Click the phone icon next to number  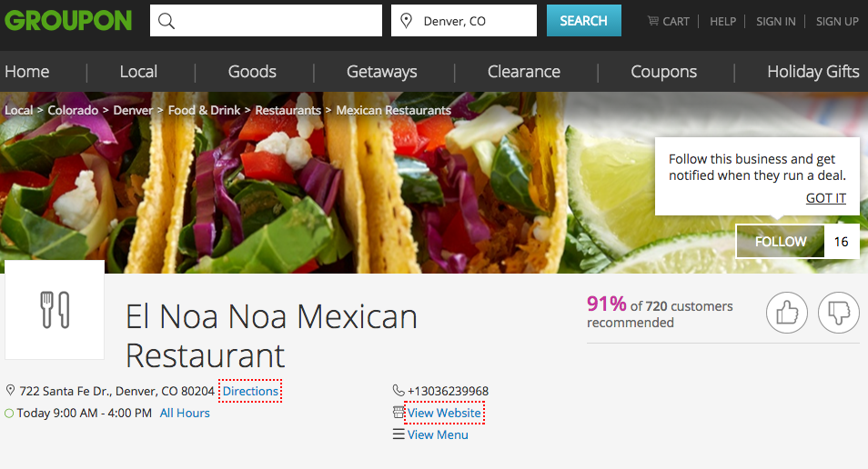(x=399, y=391)
